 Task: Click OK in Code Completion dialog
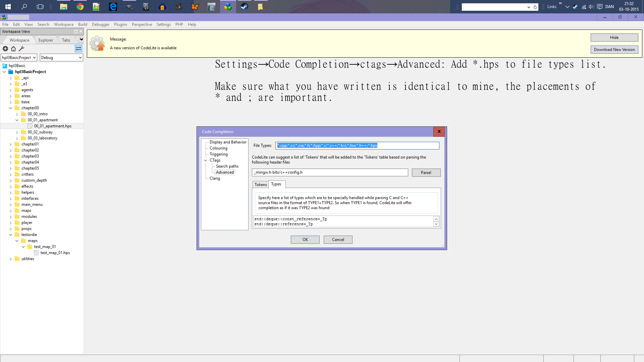(x=305, y=240)
